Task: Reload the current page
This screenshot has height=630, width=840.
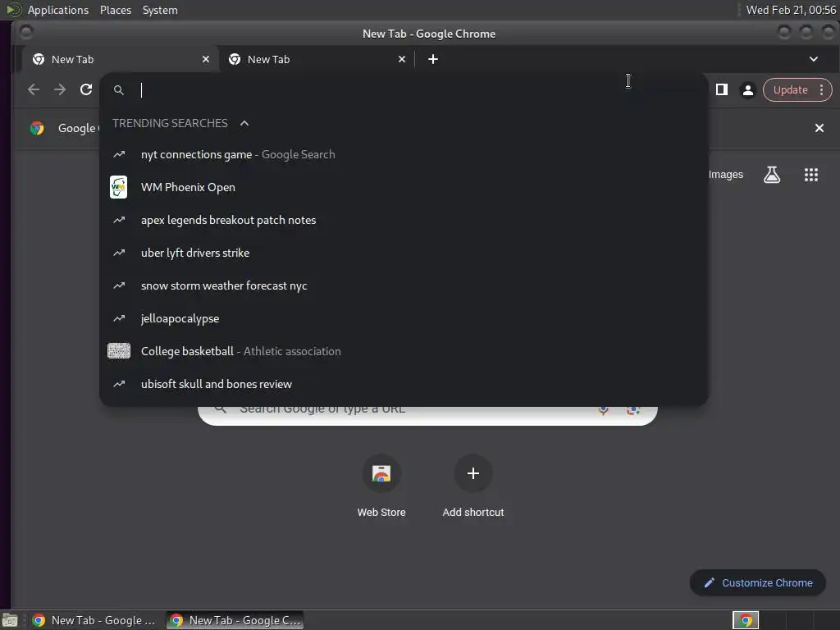Action: (86, 89)
